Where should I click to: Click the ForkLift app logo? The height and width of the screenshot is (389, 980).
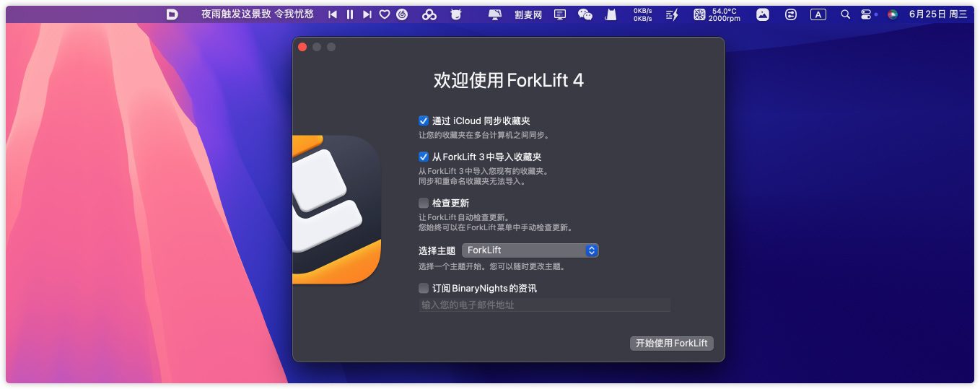point(336,209)
